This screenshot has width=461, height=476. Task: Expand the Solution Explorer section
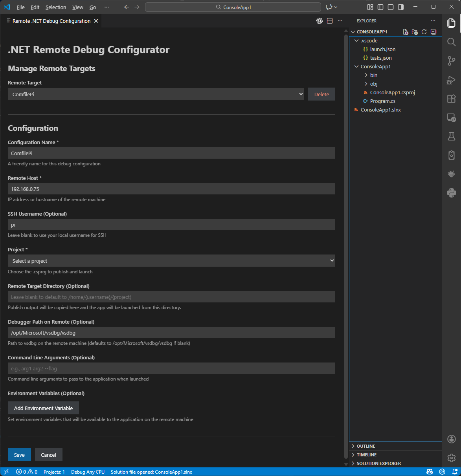pos(378,463)
